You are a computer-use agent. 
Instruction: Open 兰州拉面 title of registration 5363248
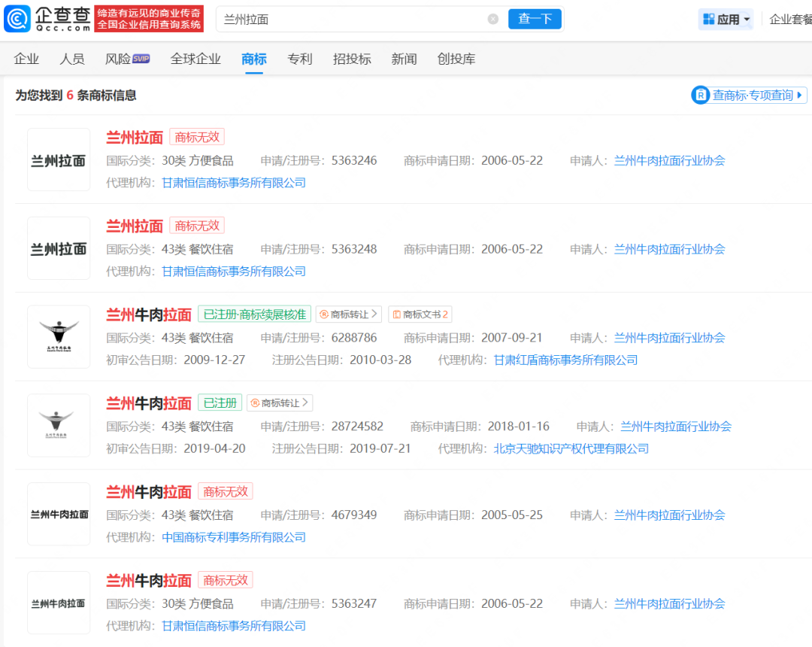(135, 226)
